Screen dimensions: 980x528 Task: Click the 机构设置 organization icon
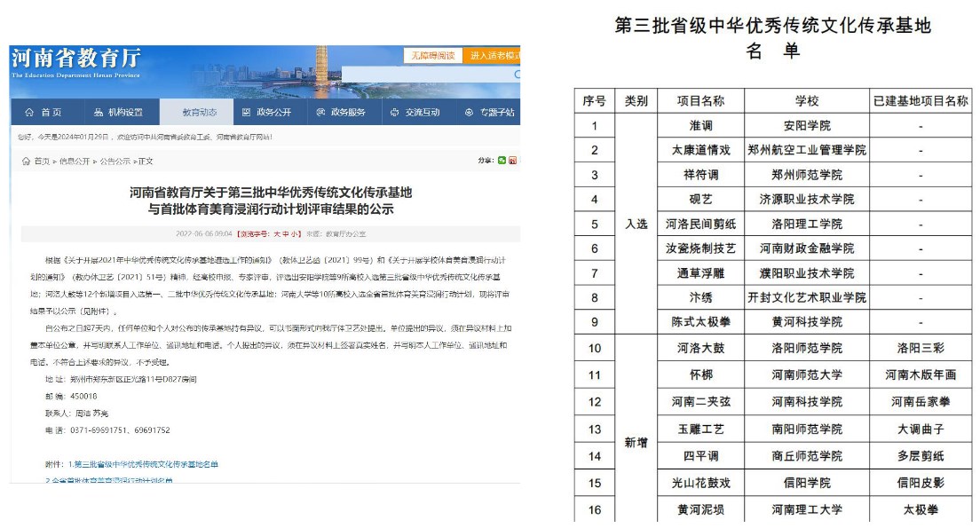99,113
